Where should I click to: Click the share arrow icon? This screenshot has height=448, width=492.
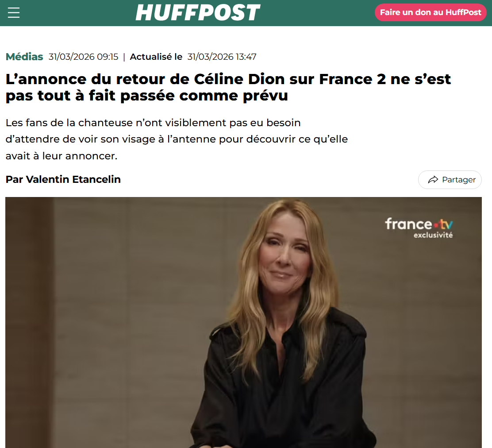coord(433,180)
